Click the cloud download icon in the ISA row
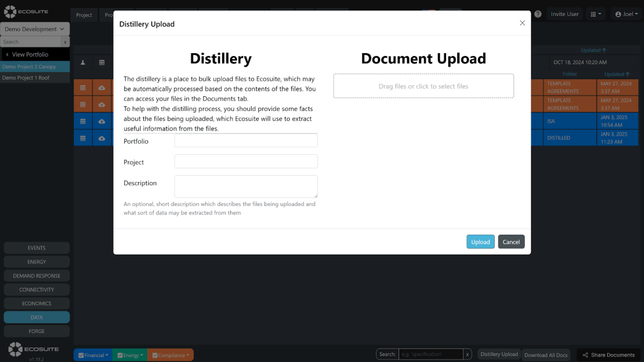This screenshot has height=362, width=644. click(x=101, y=121)
